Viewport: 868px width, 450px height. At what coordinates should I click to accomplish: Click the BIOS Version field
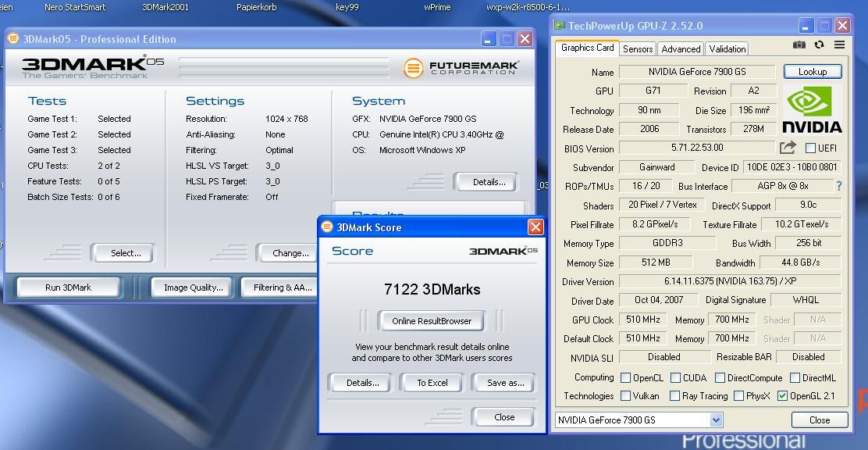[x=696, y=148]
